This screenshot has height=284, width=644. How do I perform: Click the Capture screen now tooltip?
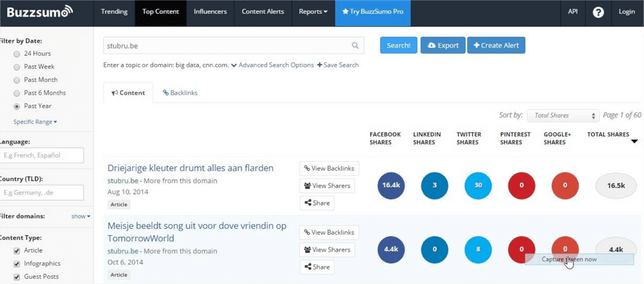coord(579,259)
